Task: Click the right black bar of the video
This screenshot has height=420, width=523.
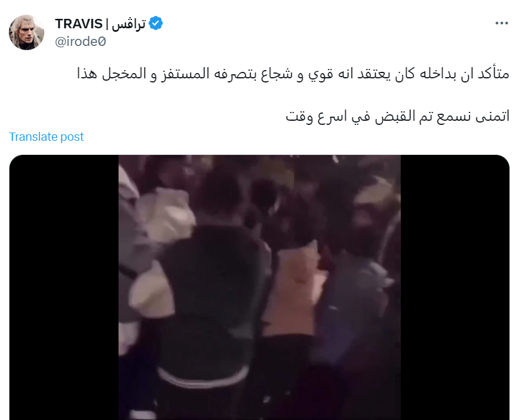Action: [455, 287]
